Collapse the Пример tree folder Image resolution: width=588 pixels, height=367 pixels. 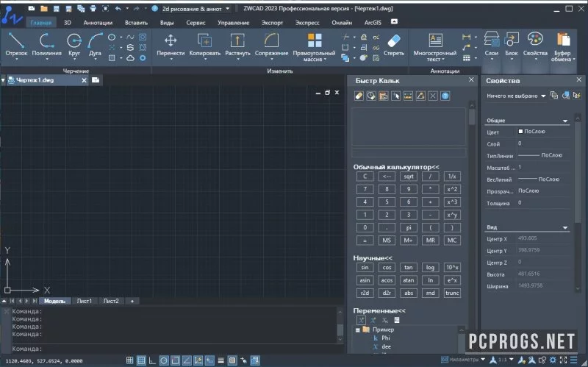(358, 329)
